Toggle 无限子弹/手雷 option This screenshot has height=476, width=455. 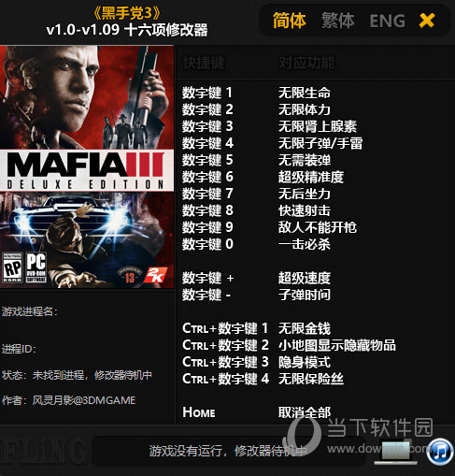point(320,143)
